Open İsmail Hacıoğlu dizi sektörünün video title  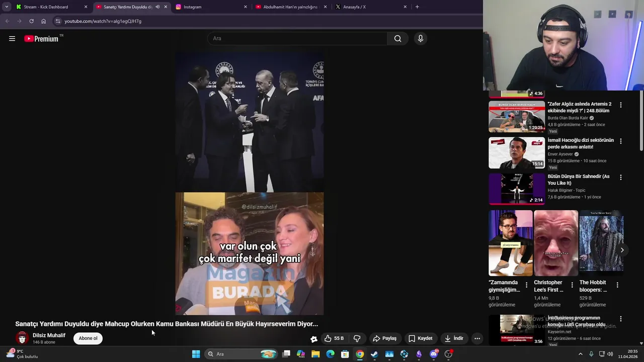click(581, 143)
